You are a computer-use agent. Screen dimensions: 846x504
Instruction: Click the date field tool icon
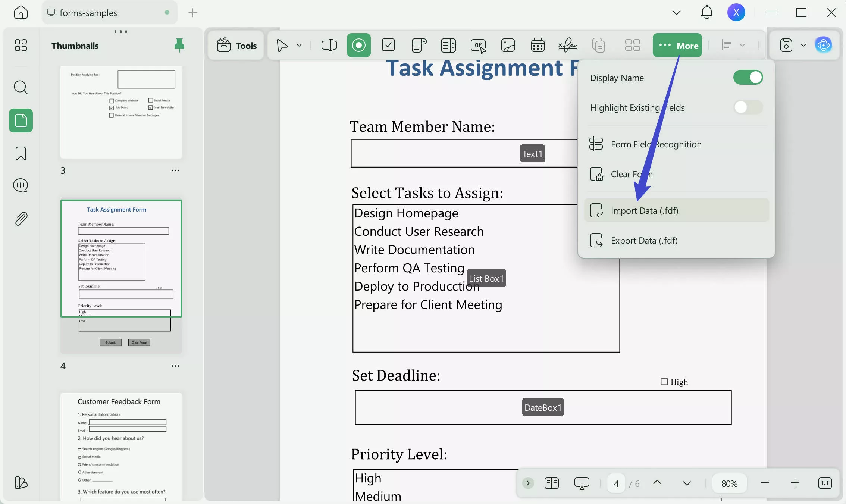tap(538, 46)
